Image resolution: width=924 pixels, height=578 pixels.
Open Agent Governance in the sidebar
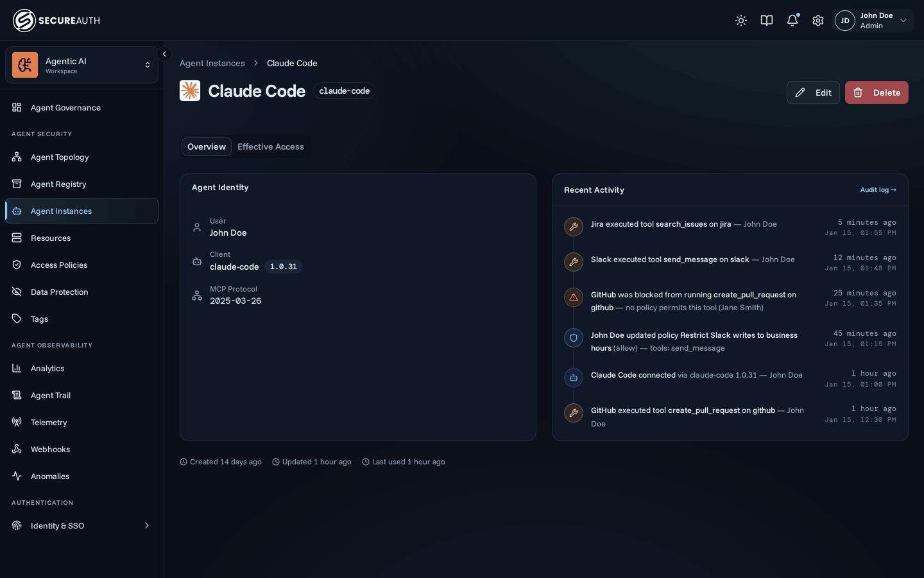click(81, 107)
